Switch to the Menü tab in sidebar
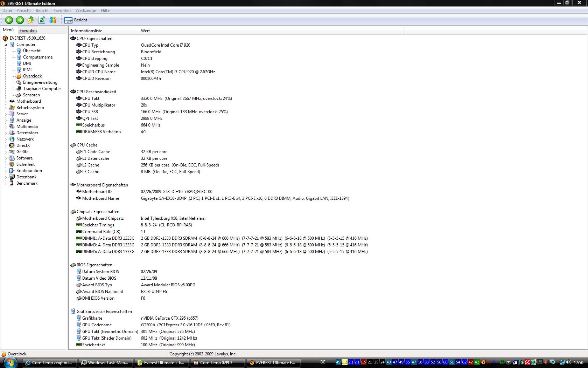Viewport: 588px width, 368px height. coord(8,30)
